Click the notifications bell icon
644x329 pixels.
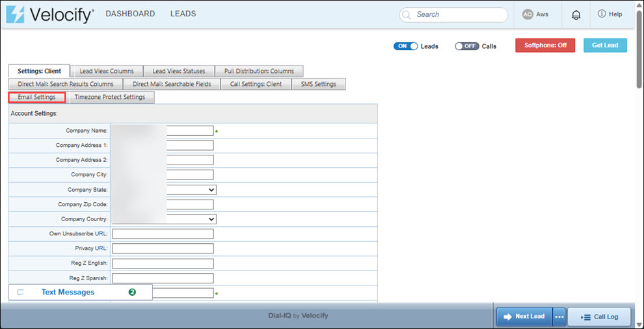[x=576, y=15]
